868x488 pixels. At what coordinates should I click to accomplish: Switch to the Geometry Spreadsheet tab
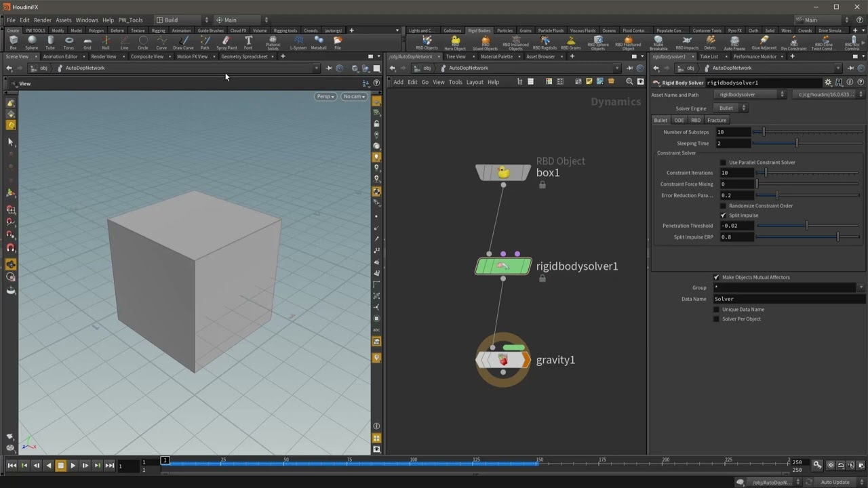point(244,57)
